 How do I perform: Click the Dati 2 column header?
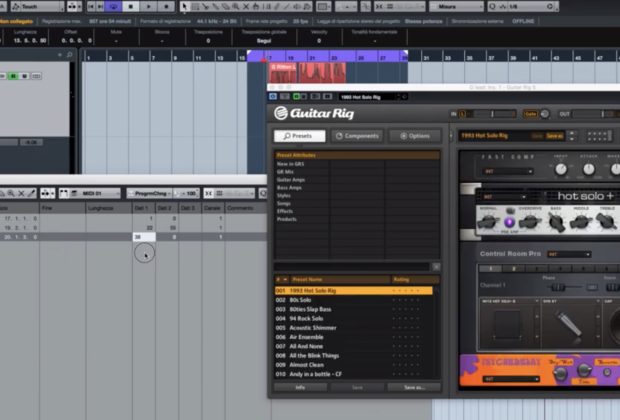tap(165, 208)
